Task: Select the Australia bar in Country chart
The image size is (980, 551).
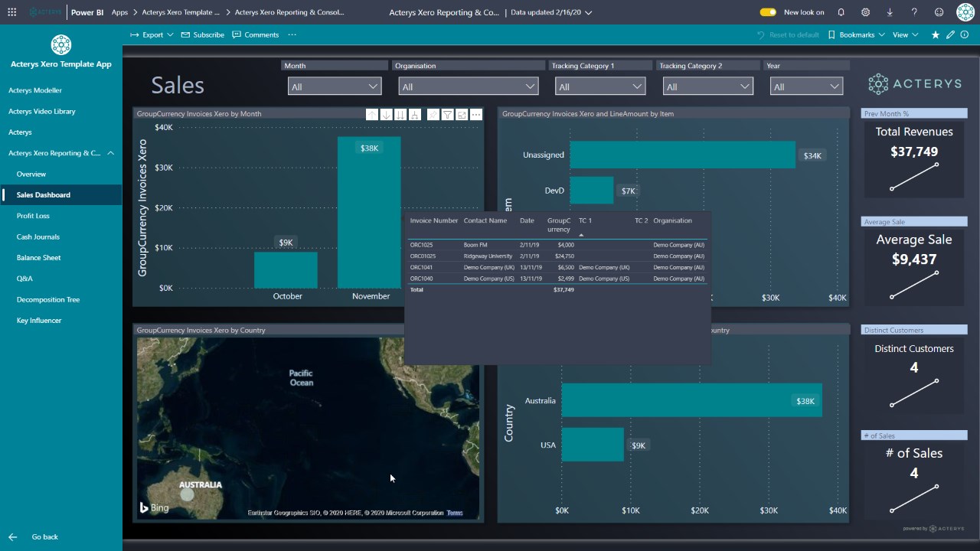Action: [691, 400]
